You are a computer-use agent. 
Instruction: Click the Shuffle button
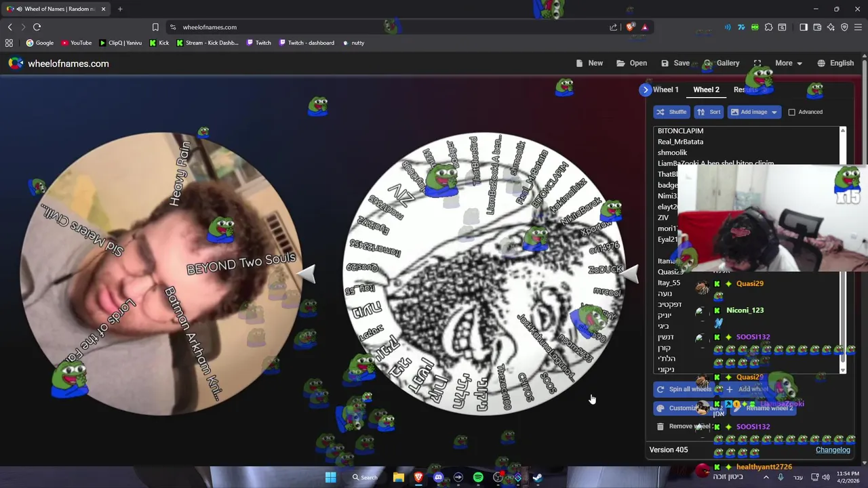pos(671,112)
